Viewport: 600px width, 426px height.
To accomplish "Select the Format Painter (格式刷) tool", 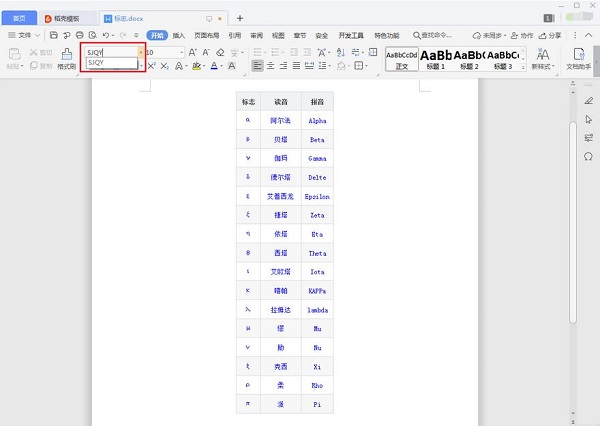I will click(67, 59).
